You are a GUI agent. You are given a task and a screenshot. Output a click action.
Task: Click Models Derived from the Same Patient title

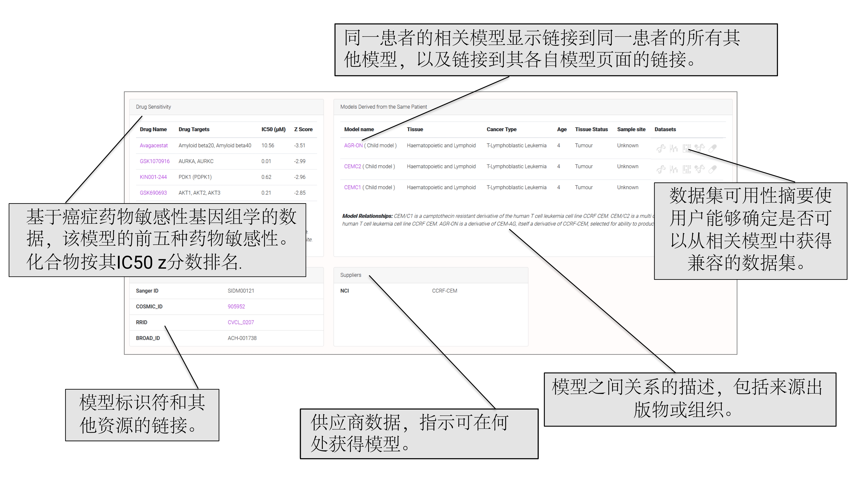384,107
